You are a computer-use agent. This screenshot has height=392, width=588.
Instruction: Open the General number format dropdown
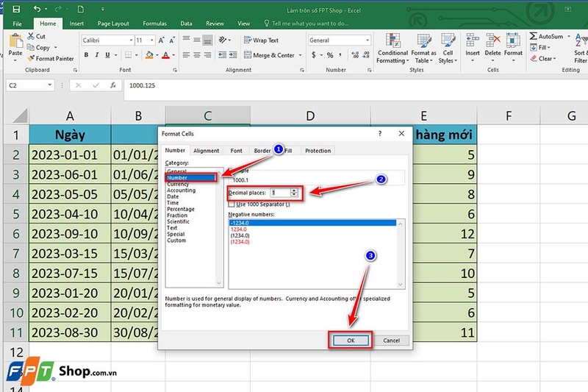click(x=367, y=40)
